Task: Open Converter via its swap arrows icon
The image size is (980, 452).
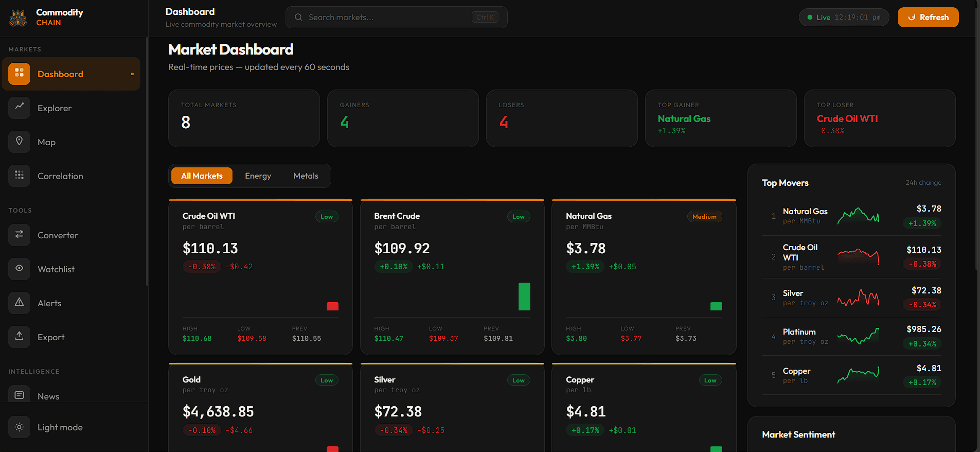Action: point(20,235)
